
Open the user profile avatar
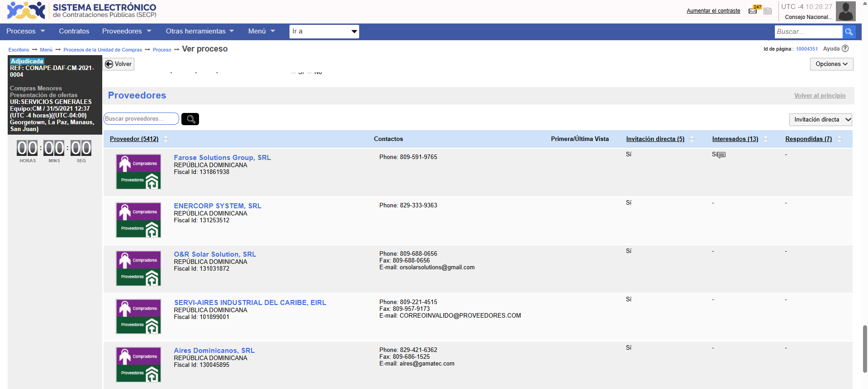(845, 11)
